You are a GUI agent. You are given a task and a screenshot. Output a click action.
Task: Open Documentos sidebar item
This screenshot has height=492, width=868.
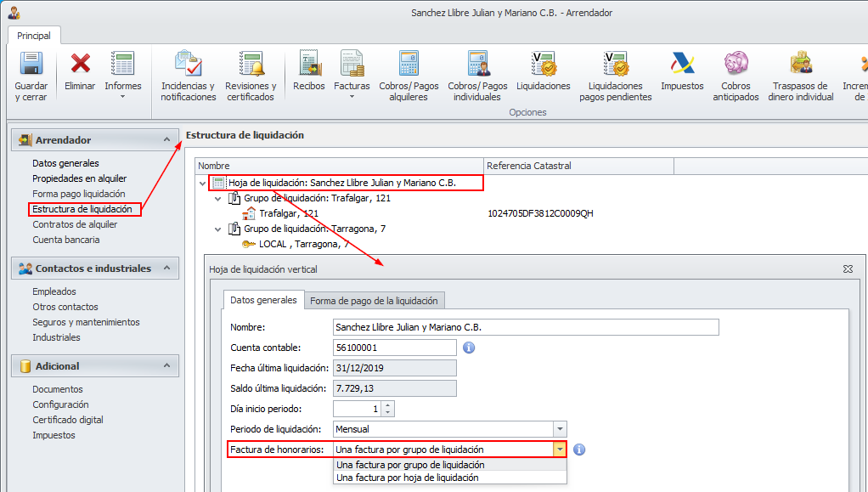(x=58, y=389)
